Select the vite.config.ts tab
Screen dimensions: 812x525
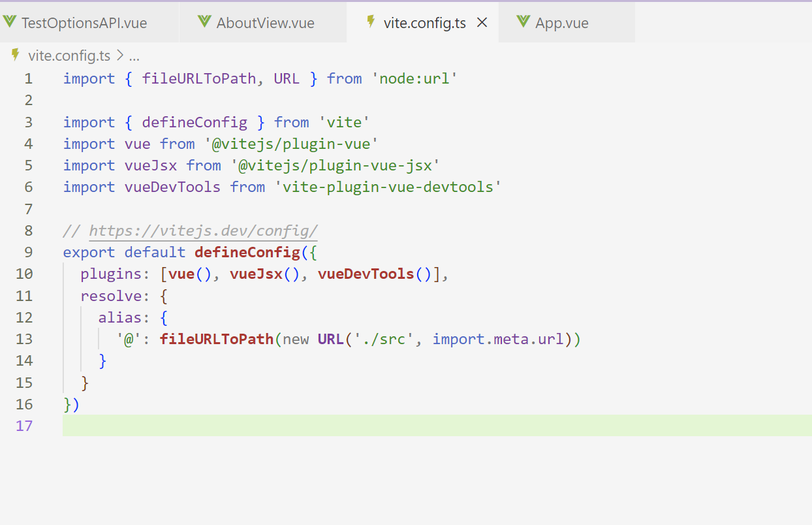pyautogui.click(x=424, y=23)
